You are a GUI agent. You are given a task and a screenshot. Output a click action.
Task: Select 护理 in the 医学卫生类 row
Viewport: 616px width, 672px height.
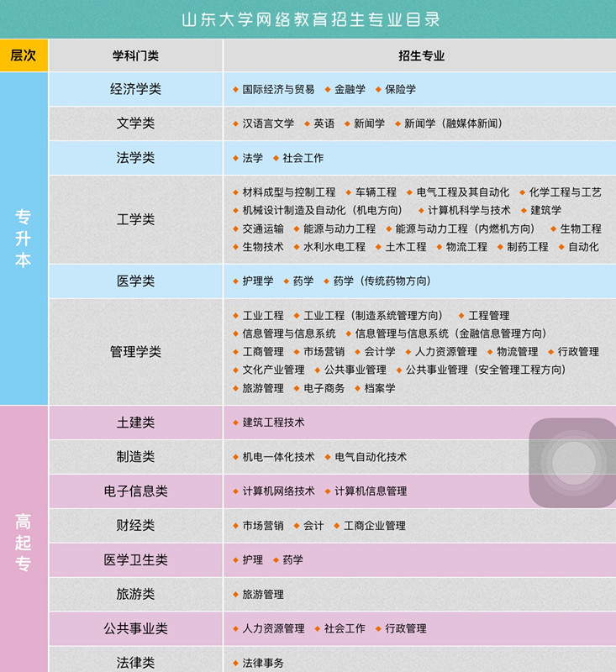click(x=252, y=559)
